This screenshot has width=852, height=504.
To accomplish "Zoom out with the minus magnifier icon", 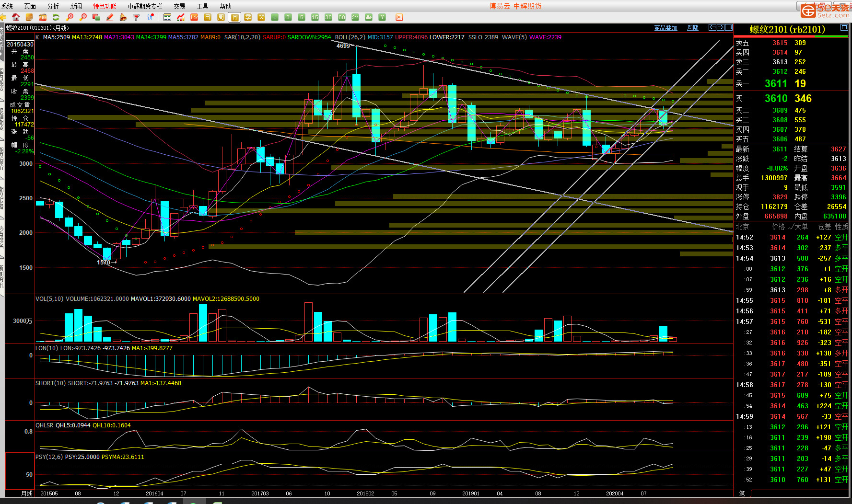I will 83,17.
